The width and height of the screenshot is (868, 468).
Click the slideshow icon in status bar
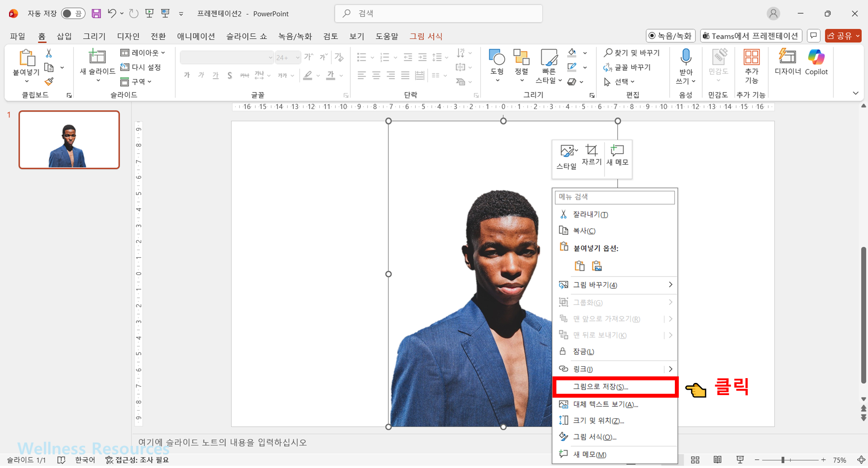(740, 460)
